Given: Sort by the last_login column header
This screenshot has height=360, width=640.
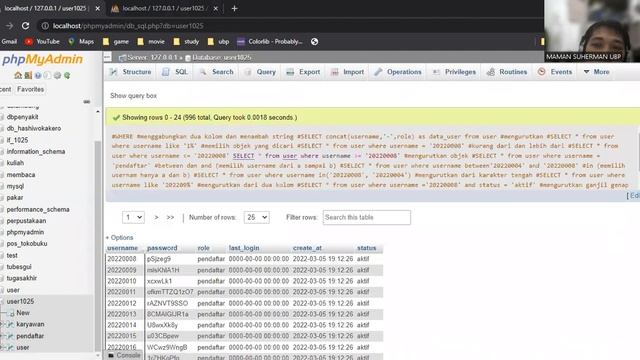Looking at the screenshot, I should (244, 248).
